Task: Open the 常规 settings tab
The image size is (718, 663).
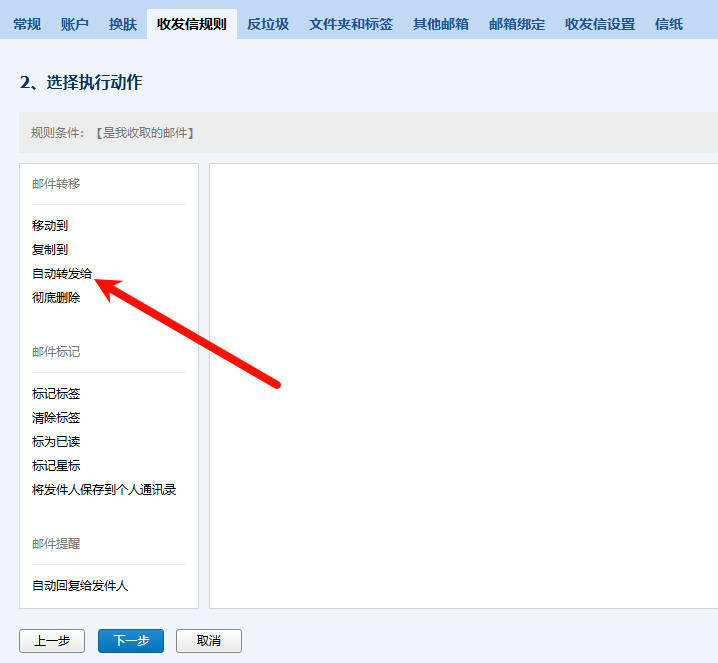Action: (x=27, y=24)
